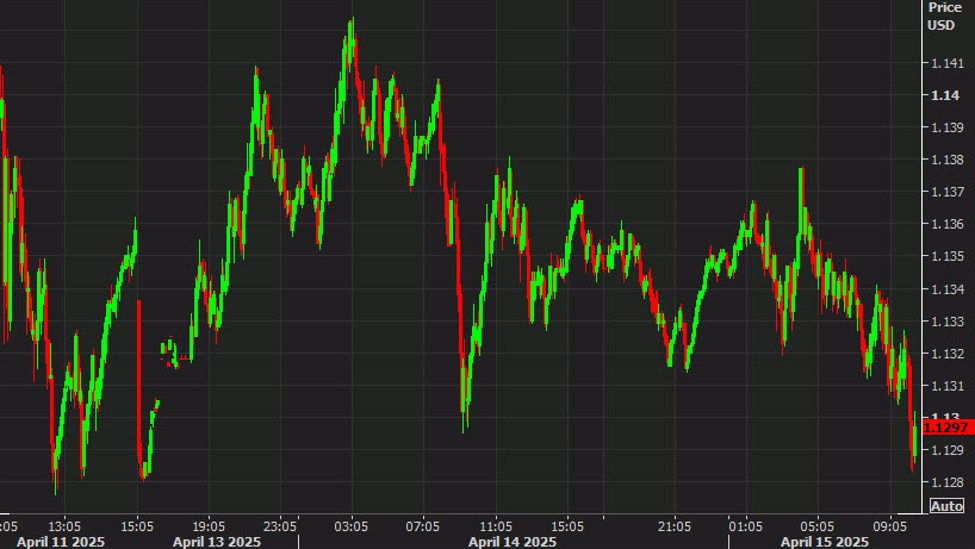This screenshot has width=975, height=549.
Task: Click the red 1.1297 current price tag
Action: (948, 428)
